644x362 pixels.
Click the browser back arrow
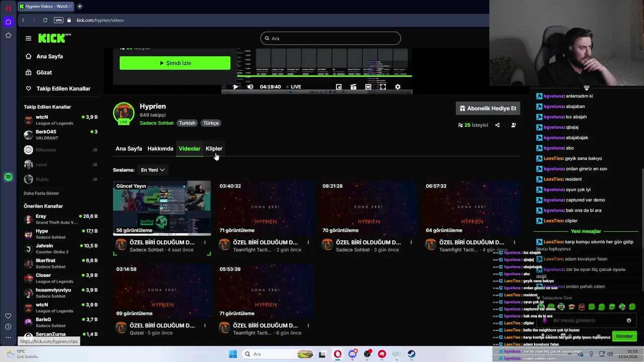coord(23,20)
